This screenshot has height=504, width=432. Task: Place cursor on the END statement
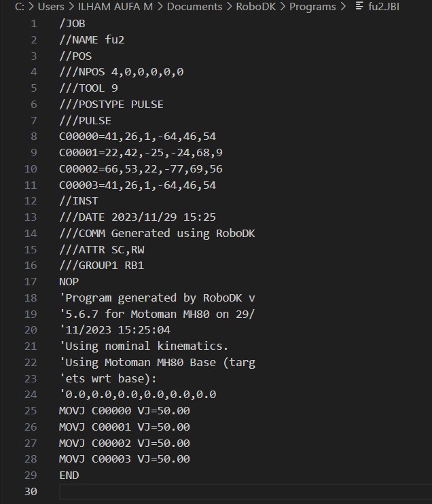pyautogui.click(x=69, y=475)
